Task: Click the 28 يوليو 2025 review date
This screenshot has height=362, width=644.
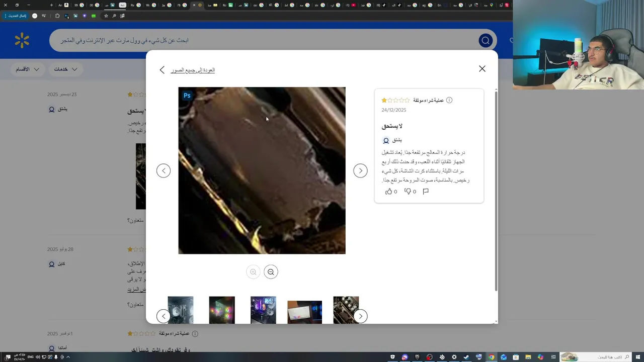Action: [x=60, y=249]
